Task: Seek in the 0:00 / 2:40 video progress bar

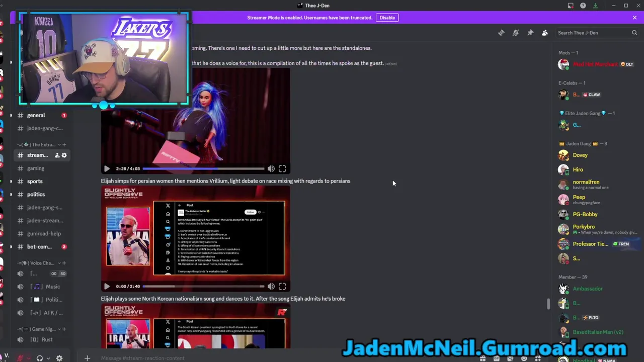Action: click(203, 287)
